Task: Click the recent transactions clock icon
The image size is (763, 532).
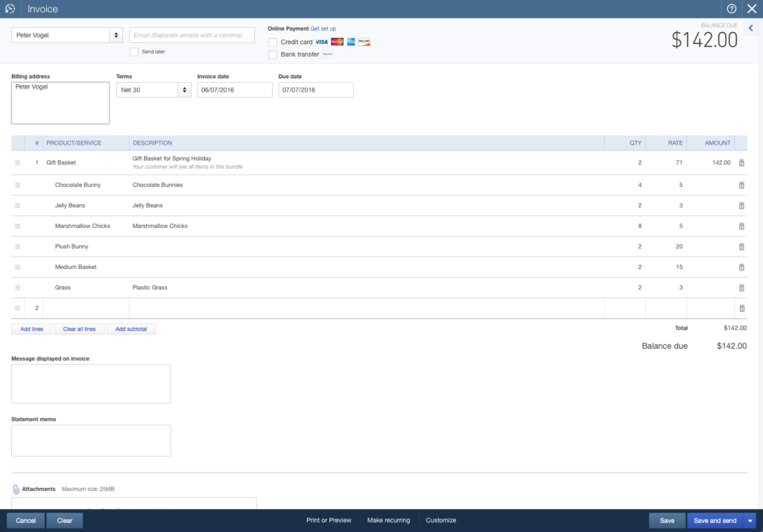Action: [10, 9]
